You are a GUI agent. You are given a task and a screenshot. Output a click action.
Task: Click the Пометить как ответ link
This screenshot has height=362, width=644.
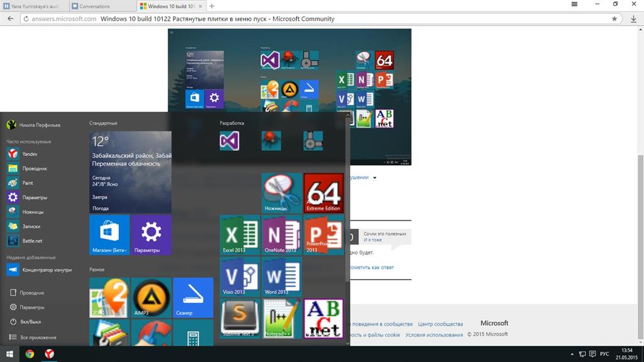(x=372, y=267)
